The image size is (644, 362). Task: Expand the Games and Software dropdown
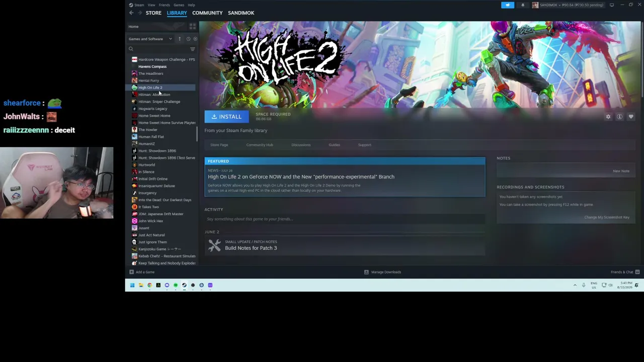[x=150, y=39]
